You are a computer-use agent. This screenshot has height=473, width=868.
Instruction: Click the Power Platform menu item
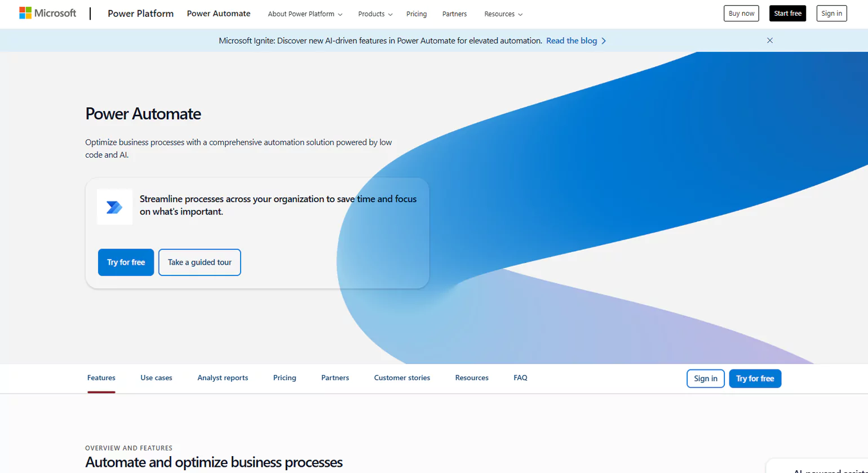pos(140,14)
